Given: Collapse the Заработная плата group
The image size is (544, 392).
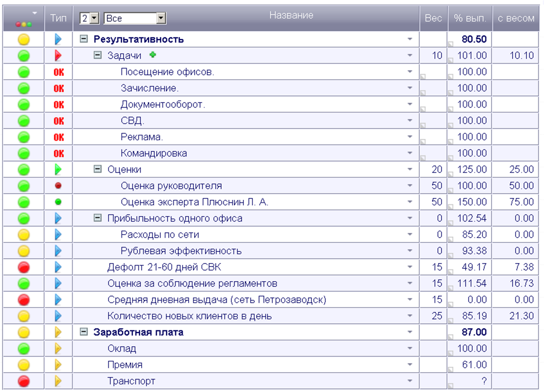Looking at the screenshot, I should [x=84, y=332].
